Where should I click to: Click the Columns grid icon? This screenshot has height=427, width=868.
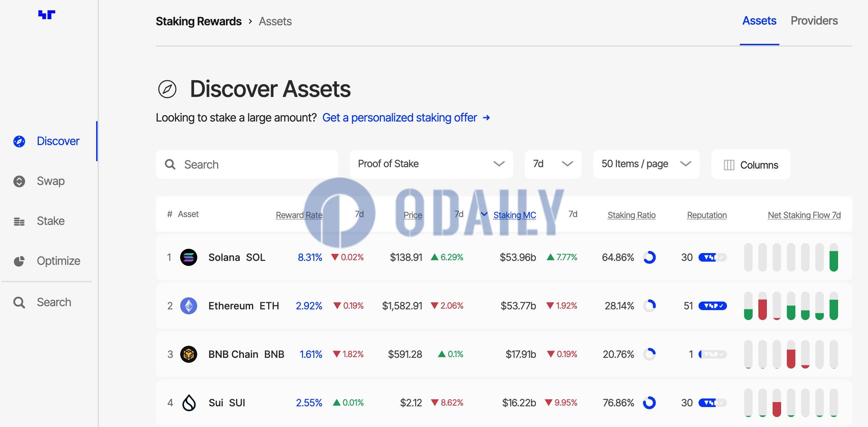click(x=729, y=165)
